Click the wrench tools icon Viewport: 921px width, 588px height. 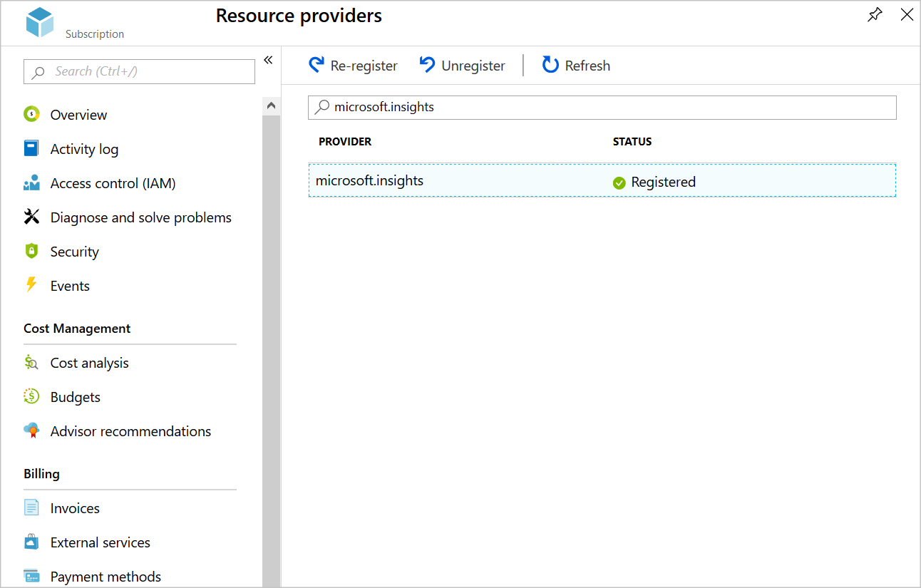[31, 217]
